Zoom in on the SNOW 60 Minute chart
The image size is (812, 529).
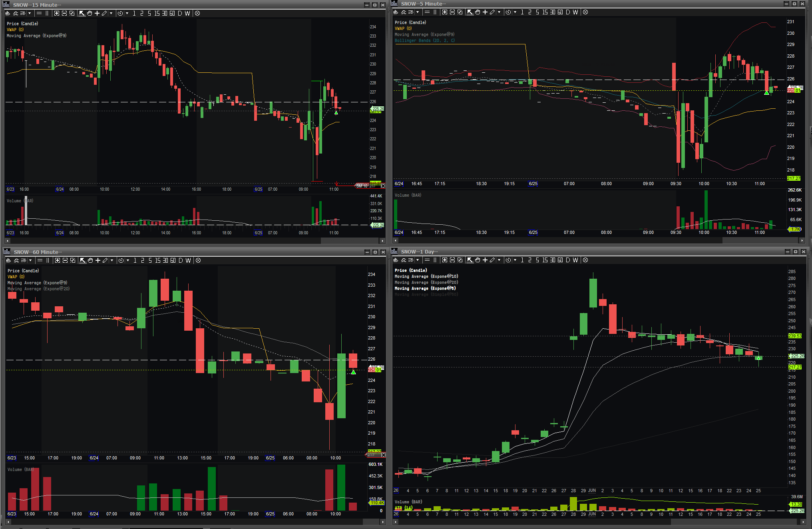(58, 260)
